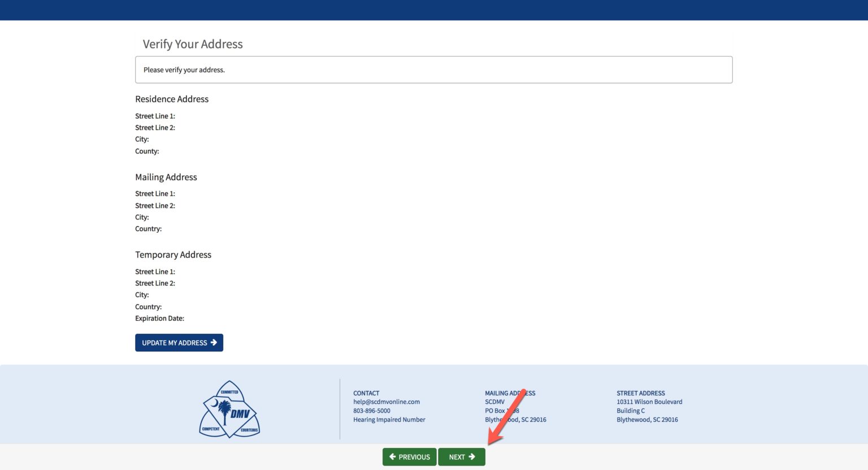Select the Temporary Address heading
This screenshot has width=868, height=470.
coord(173,255)
